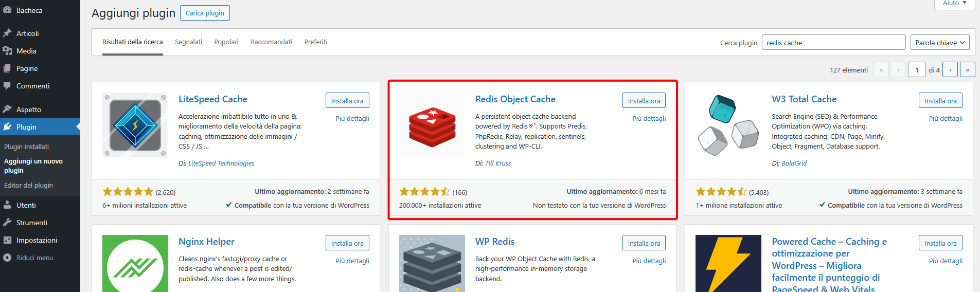Install WP Redis with Installa ora
This screenshot has height=292, width=980.
pos(644,243)
